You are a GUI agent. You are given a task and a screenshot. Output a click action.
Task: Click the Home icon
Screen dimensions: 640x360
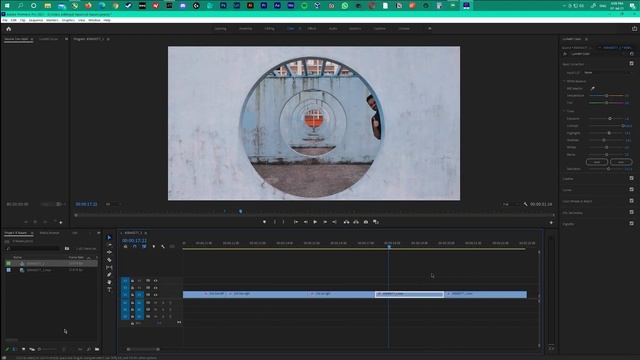pos(9,29)
